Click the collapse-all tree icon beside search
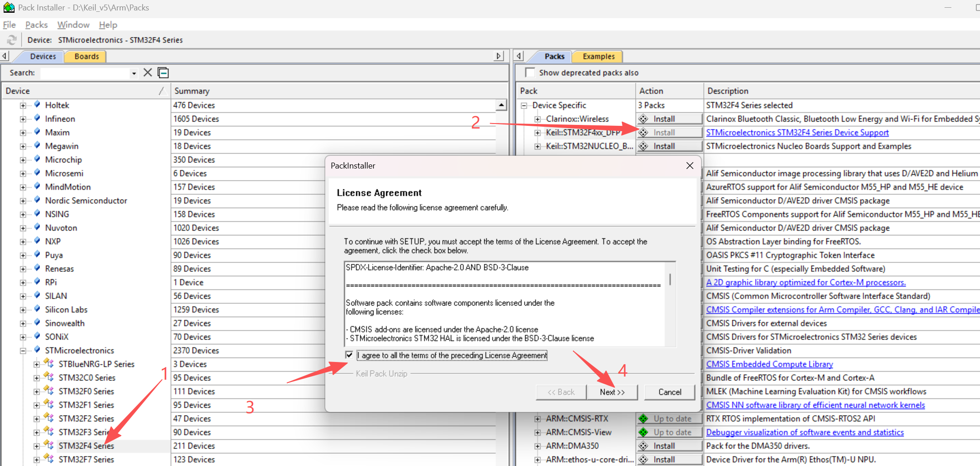Screen dimensions: 980x466 coord(163,73)
